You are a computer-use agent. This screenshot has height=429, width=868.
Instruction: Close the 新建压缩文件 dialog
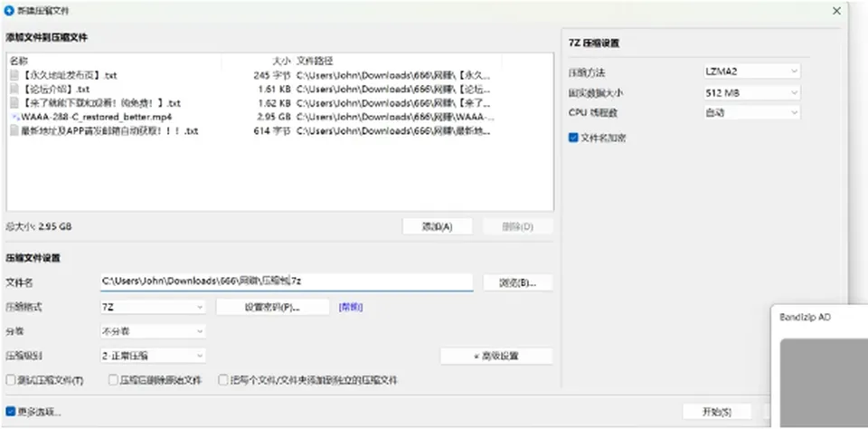[x=837, y=11]
